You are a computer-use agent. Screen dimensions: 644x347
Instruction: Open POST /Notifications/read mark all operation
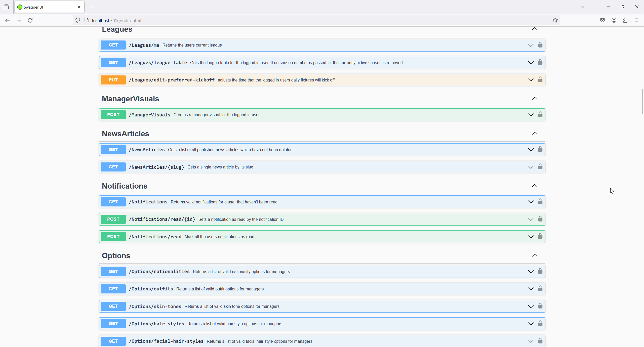tap(155, 237)
